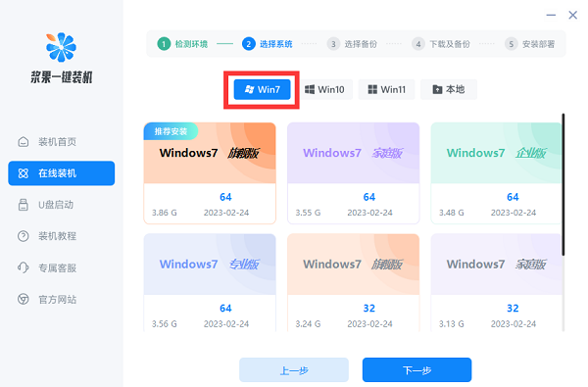The height and width of the screenshot is (387, 588).
Task: Select recommended Windows7 旗舰版 64-bit card
Action: (x=210, y=172)
